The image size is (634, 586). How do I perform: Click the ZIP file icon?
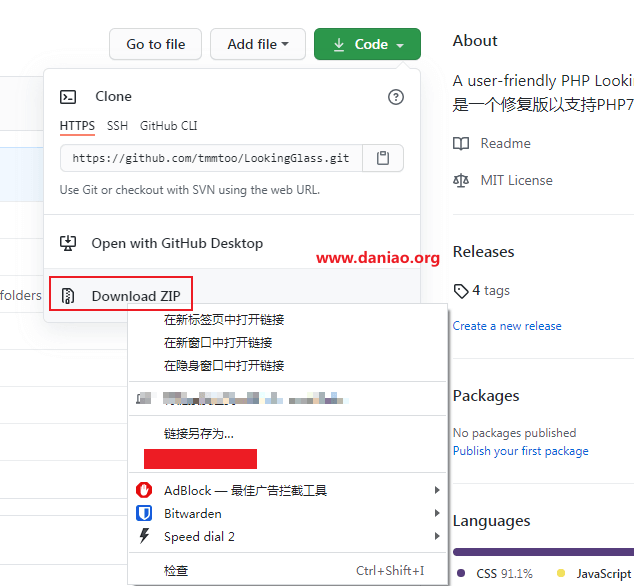pos(68,296)
